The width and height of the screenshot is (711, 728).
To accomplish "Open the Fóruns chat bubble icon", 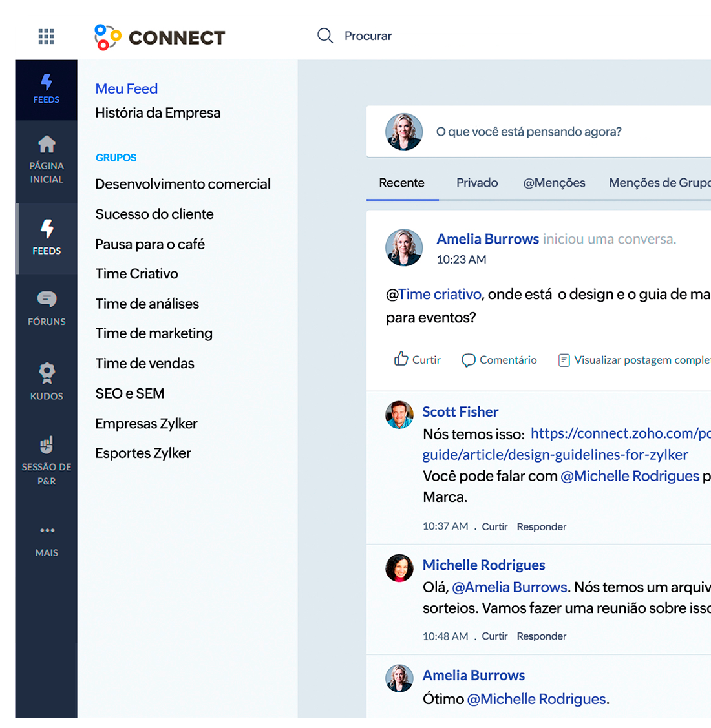I will coord(47,299).
